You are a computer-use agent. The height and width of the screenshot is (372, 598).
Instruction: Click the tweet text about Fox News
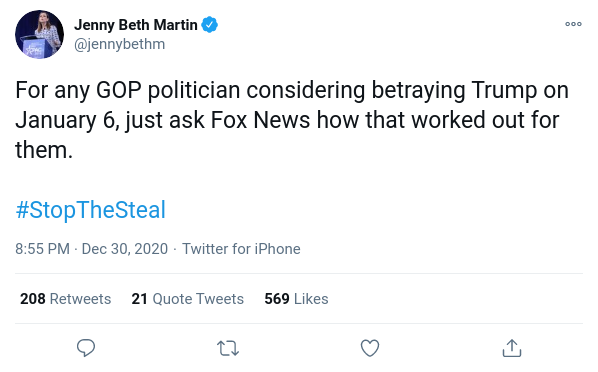[x=292, y=119]
